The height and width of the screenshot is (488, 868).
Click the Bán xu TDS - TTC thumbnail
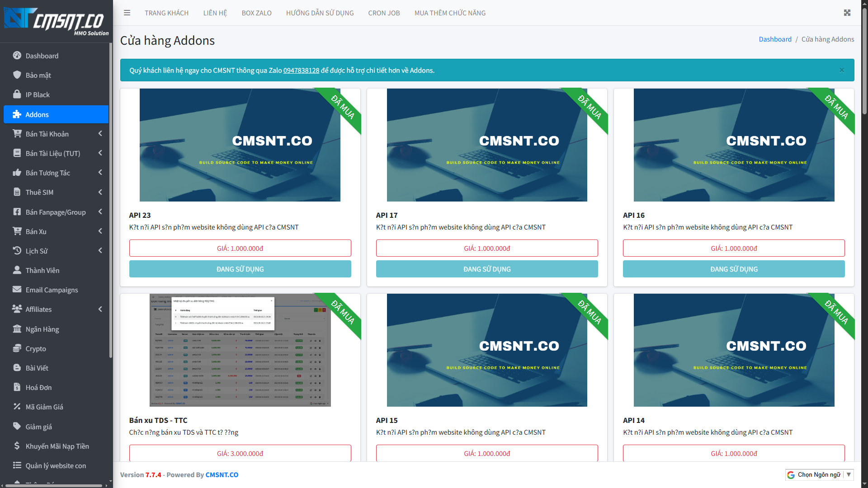pos(240,350)
